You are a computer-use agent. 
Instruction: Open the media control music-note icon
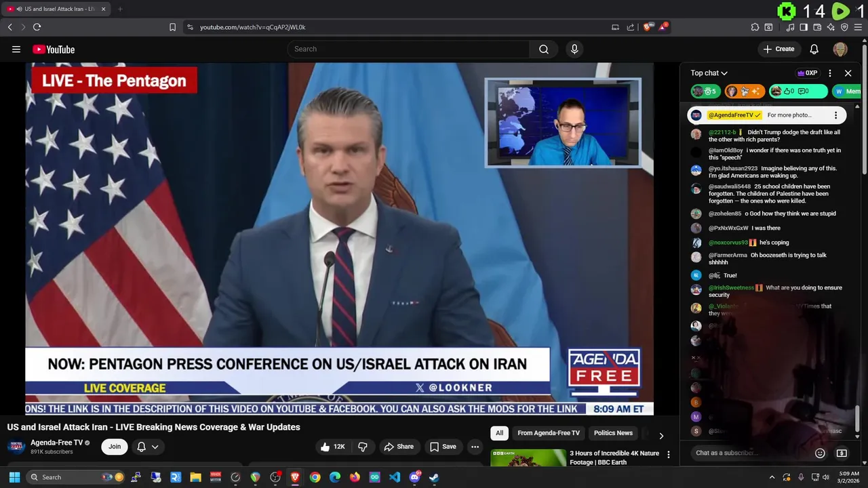point(790,27)
